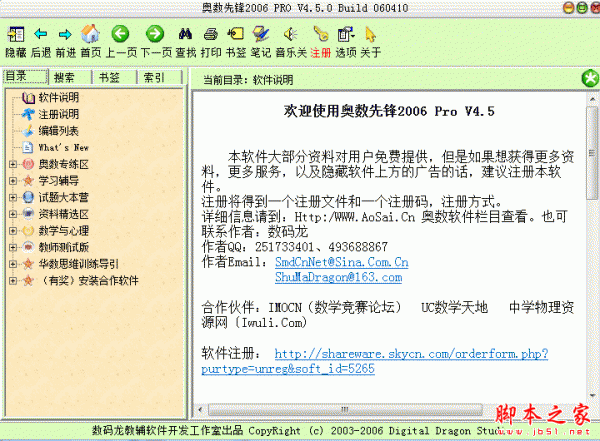Click the horizontal scrollbar thumb
The width and height of the screenshot is (600, 441).
coord(345,409)
